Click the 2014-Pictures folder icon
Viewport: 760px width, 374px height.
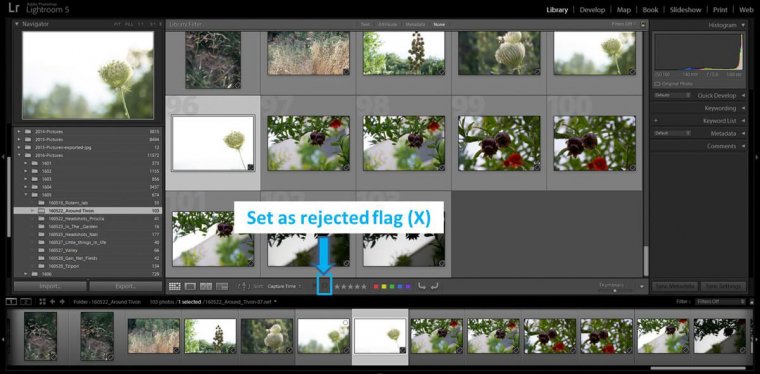tap(28, 131)
